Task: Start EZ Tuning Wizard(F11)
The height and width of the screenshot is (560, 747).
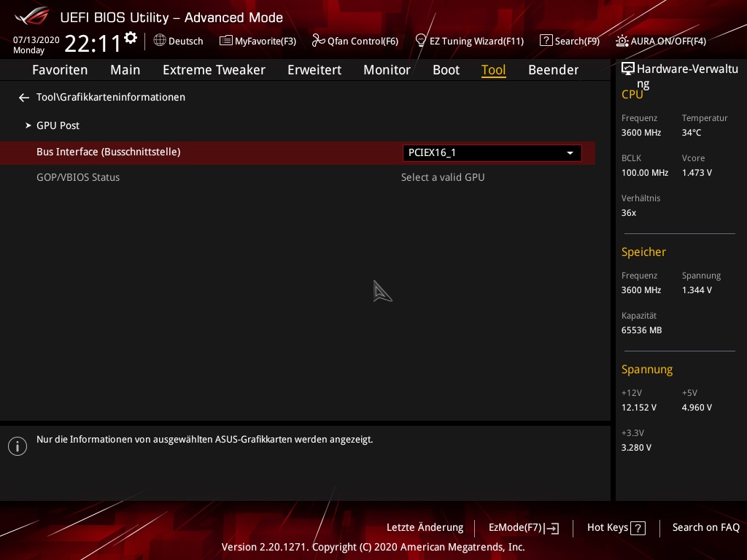Action: tap(470, 41)
